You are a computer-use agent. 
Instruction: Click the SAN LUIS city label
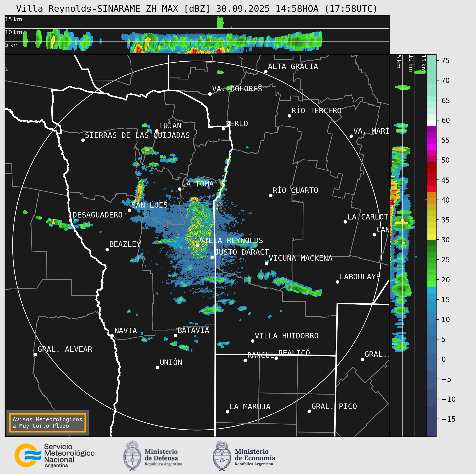tap(149, 205)
